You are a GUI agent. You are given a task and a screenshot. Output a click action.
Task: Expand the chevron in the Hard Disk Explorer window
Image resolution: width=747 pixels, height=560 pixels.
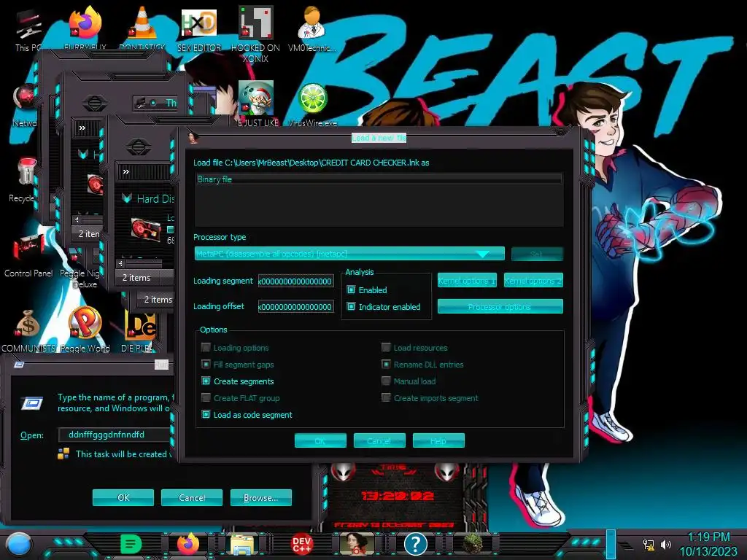pyautogui.click(x=126, y=171)
